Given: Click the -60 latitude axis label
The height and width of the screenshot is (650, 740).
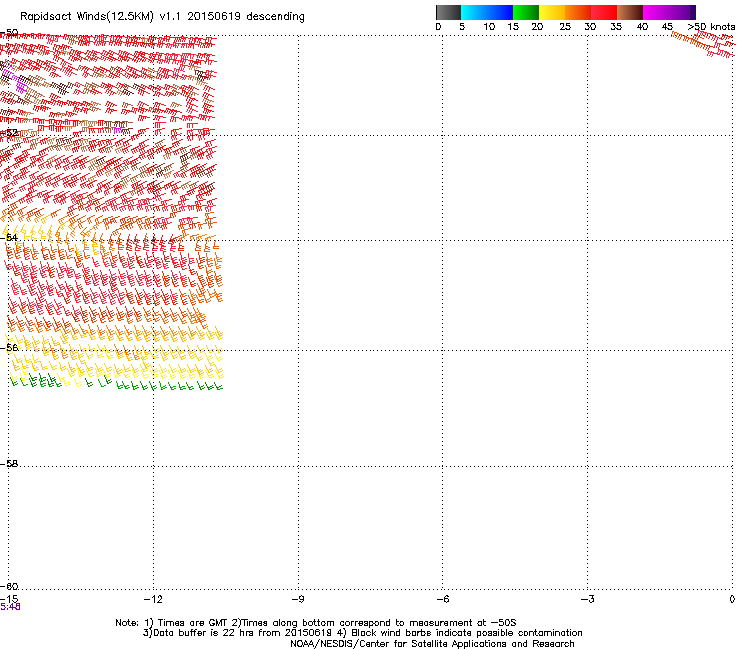Looking at the screenshot, I should (9, 586).
